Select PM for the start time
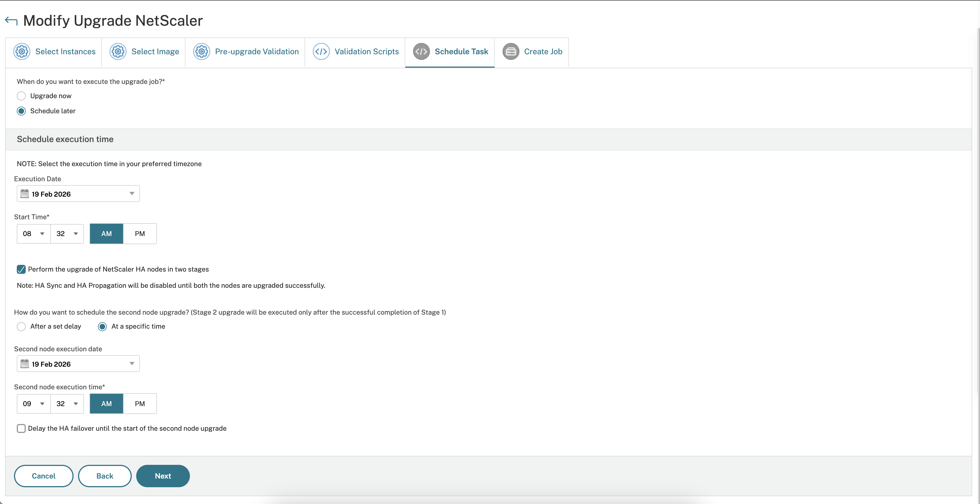The image size is (980, 504). pyautogui.click(x=140, y=234)
